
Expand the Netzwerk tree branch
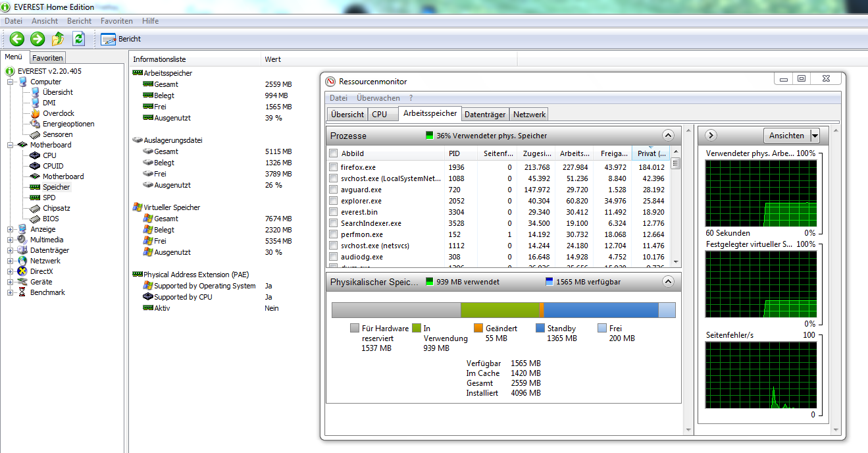pyautogui.click(x=11, y=261)
